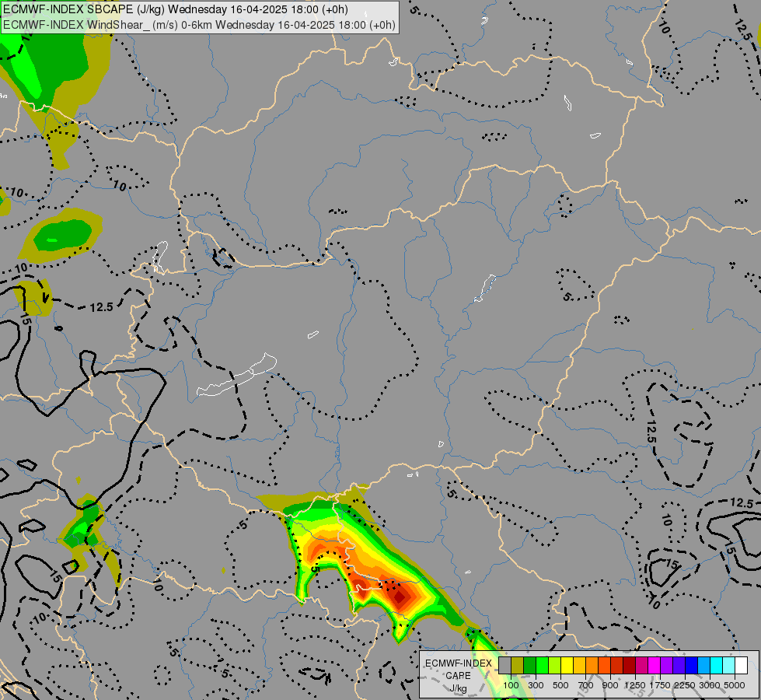Click the legend value 3000

click(710, 685)
